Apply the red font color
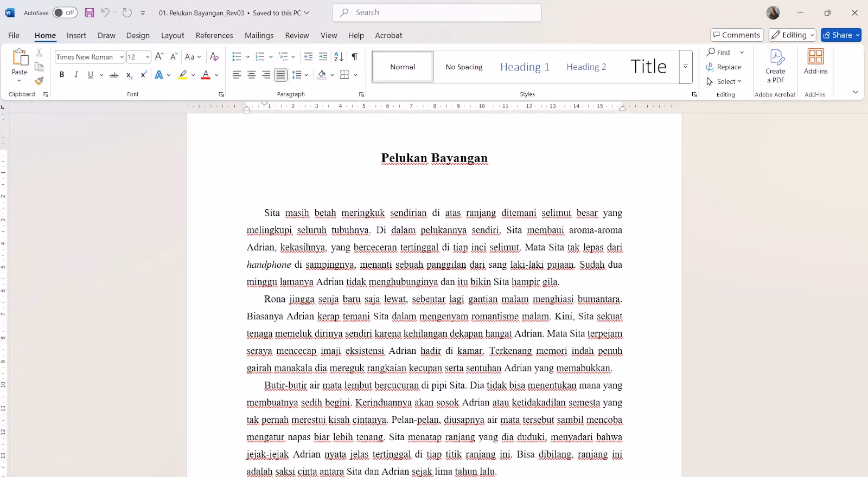The width and height of the screenshot is (868, 477). pyautogui.click(x=206, y=75)
